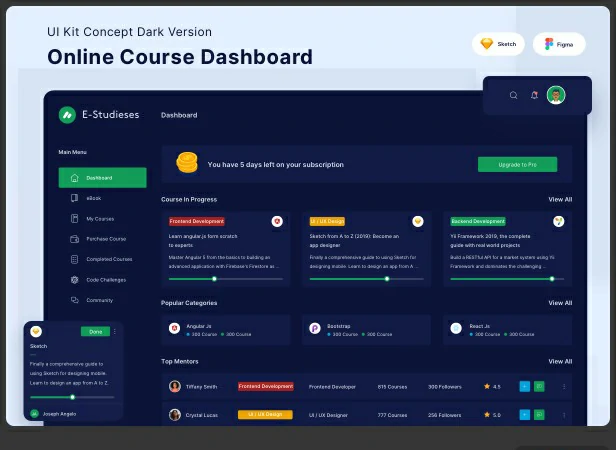Image resolution: width=616 pixels, height=450 pixels.
Task: View All top mentors
Action: (x=560, y=362)
